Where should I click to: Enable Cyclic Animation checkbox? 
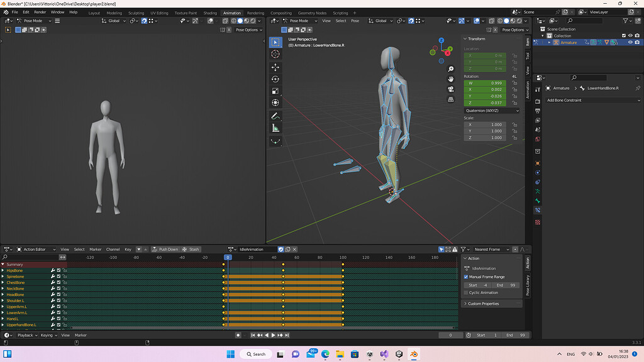point(467,292)
